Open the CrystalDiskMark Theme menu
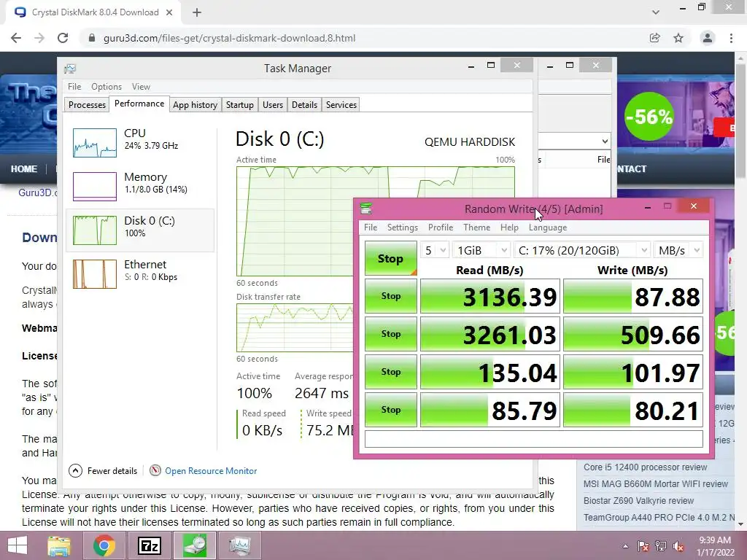The height and width of the screenshot is (560, 747). click(x=476, y=227)
